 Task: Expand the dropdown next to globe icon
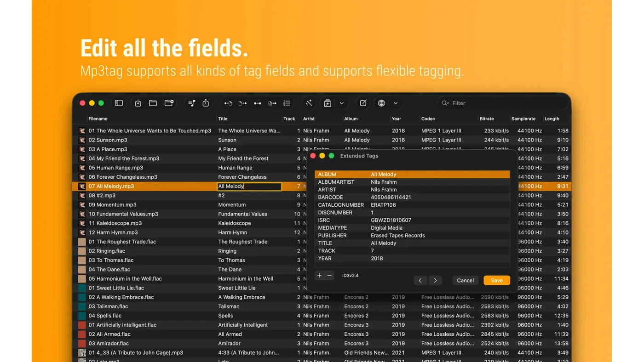[x=395, y=103]
